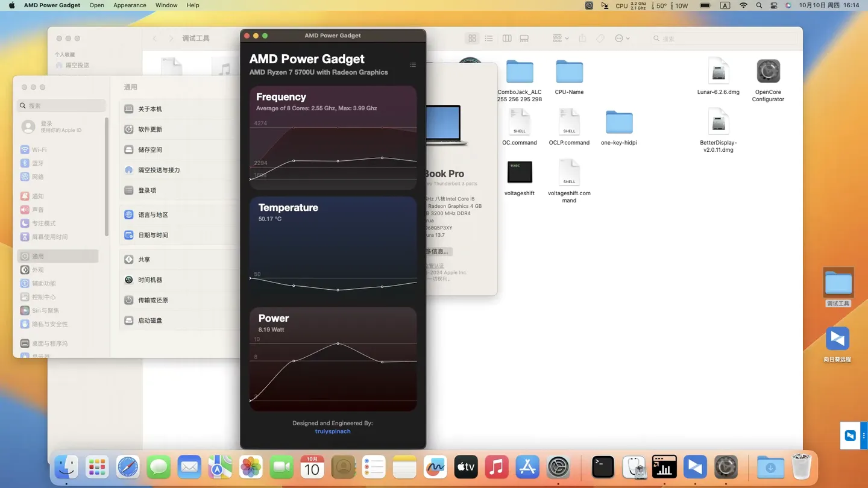Open the AMD Power Gadget list menu icon

pyautogui.click(x=412, y=64)
